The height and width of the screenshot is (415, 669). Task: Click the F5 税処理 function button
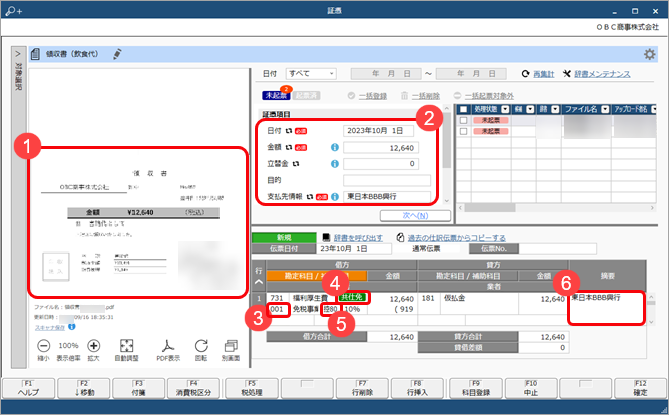click(x=252, y=388)
